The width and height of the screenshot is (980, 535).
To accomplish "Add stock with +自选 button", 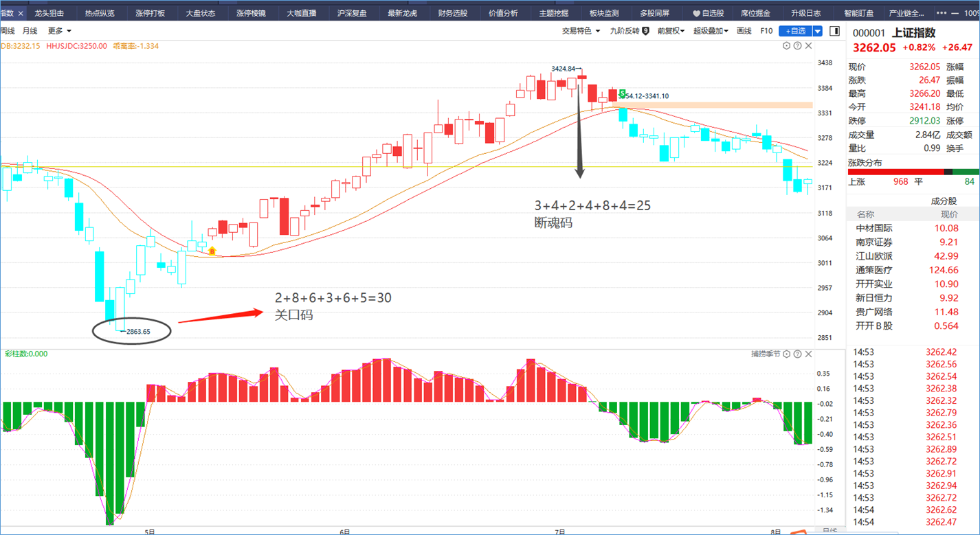I will click(795, 31).
